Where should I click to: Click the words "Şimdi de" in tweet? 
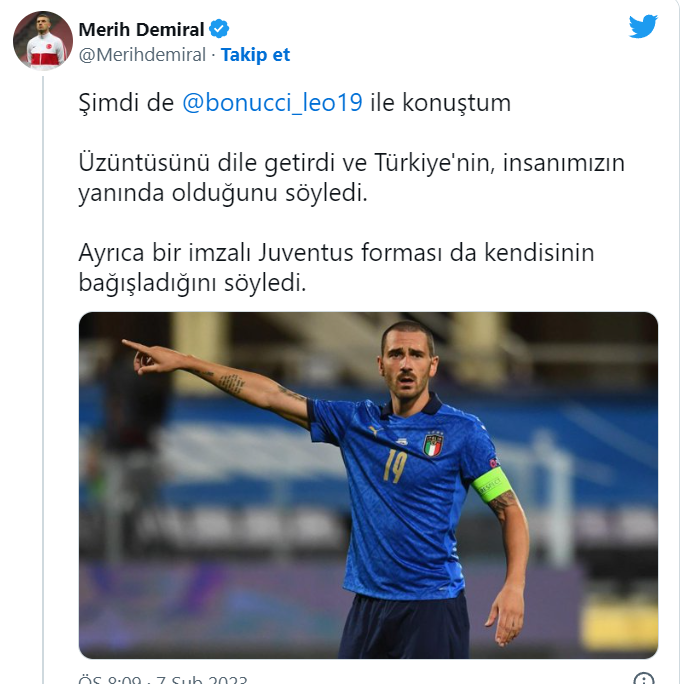point(126,104)
